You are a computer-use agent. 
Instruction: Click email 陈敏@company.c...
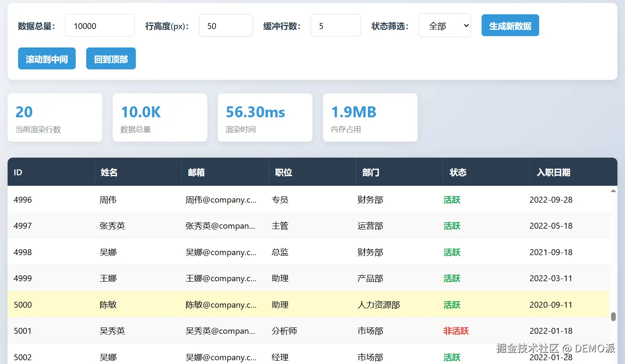point(221,305)
